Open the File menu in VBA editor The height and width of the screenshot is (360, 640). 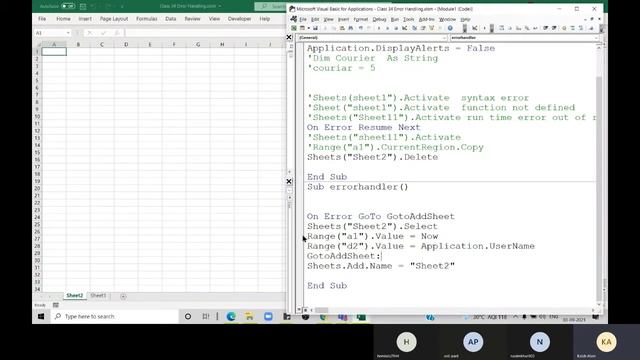point(303,19)
